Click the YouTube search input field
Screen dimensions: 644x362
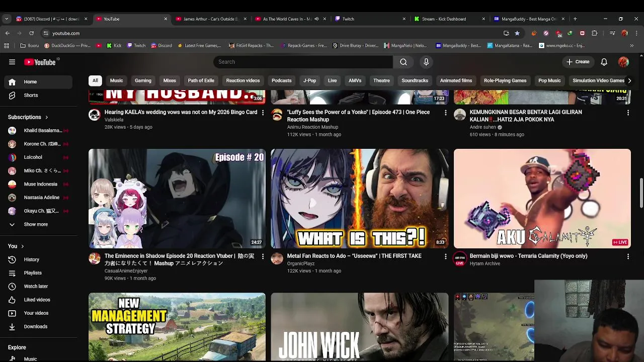303,62
